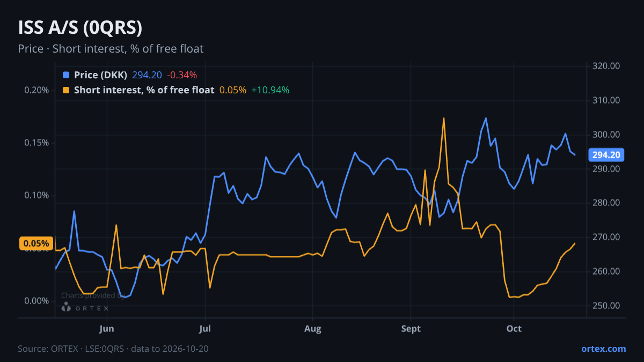This screenshot has height=362, width=644.
Task: Click the +10.94% short interest change
Action: click(270, 90)
